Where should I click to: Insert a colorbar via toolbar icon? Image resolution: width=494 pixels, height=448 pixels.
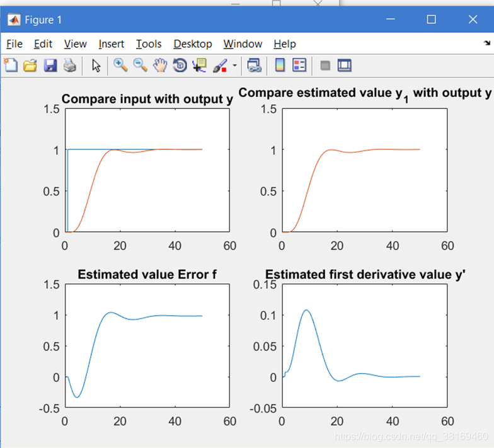pyautogui.click(x=280, y=66)
